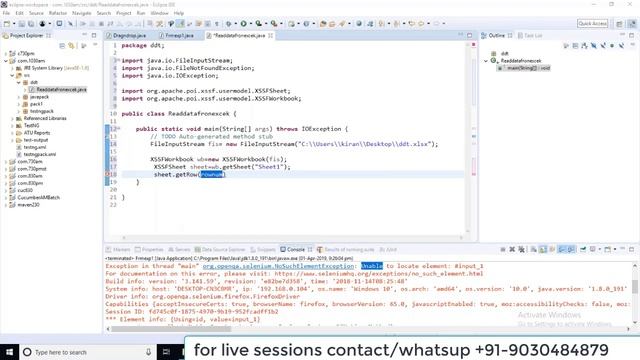Toggle Scroll Lock in Console toolbar
This screenshot has height=360, width=640.
(x=542, y=249)
